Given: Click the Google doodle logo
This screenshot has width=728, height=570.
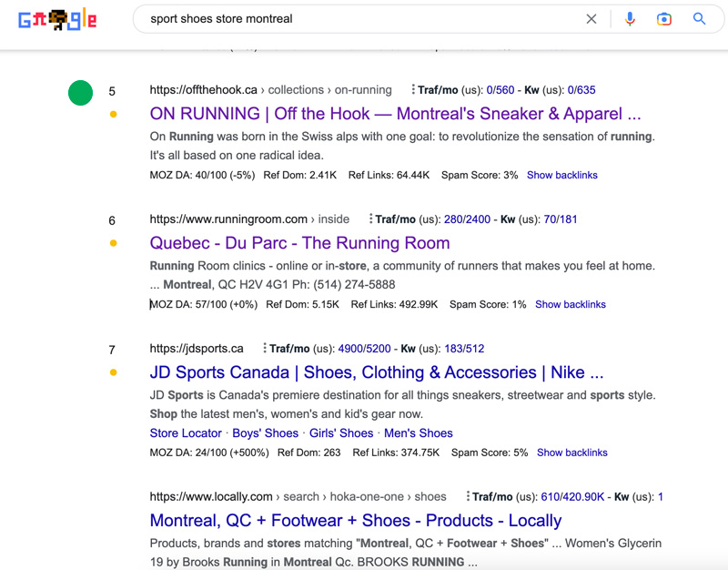Looking at the screenshot, I should tap(57, 19).
